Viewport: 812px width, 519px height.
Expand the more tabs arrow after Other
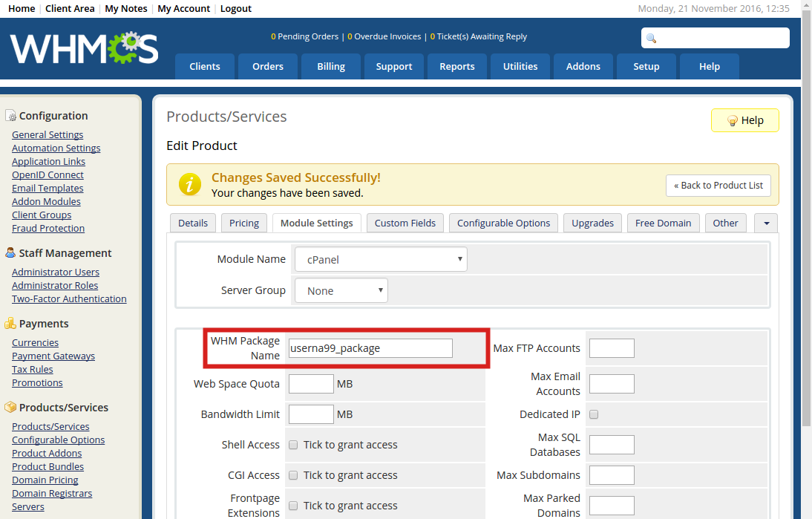[x=766, y=223]
